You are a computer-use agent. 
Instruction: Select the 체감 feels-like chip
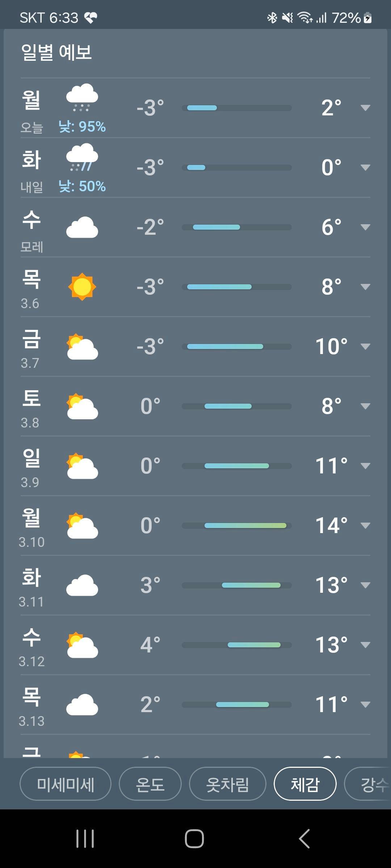305,784
